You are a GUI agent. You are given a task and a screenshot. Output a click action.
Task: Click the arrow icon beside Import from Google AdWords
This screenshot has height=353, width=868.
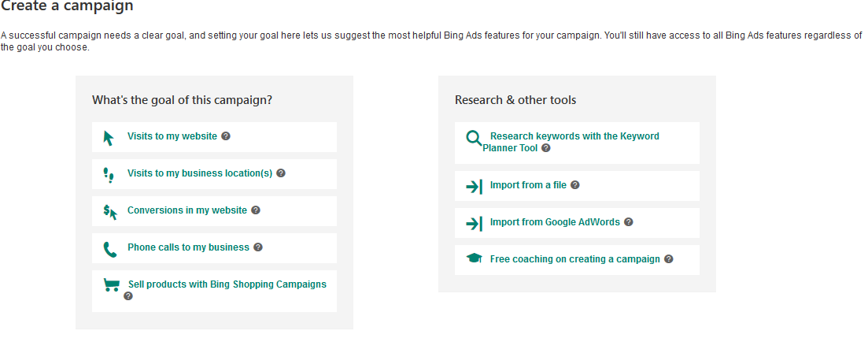click(x=474, y=224)
